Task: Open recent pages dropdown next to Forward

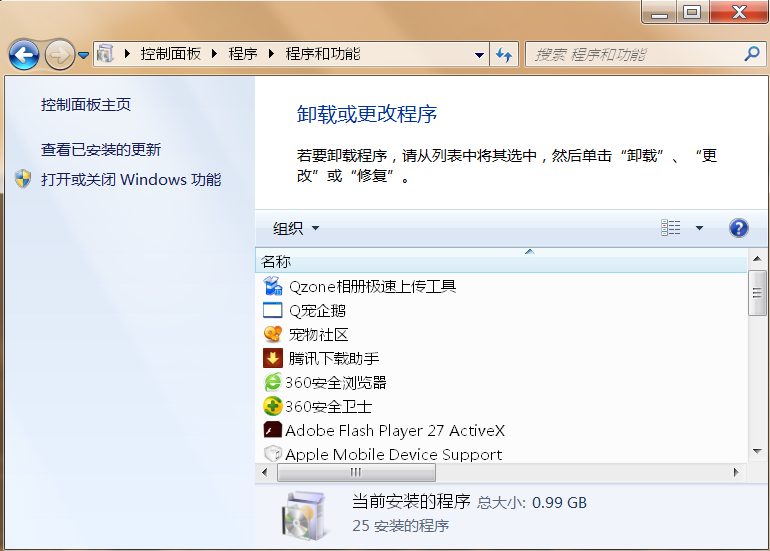Action: [x=83, y=55]
